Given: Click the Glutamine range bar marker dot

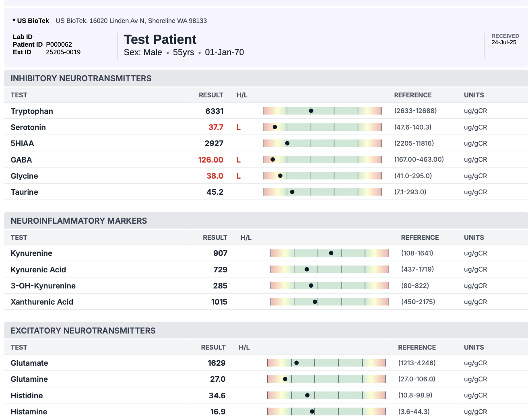Looking at the screenshot, I should tap(285, 379).
